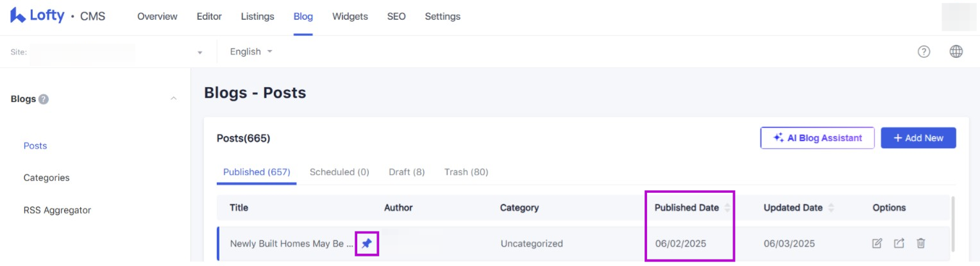Click the pin icon on the blog post
This screenshot has width=980, height=266.
(366, 244)
